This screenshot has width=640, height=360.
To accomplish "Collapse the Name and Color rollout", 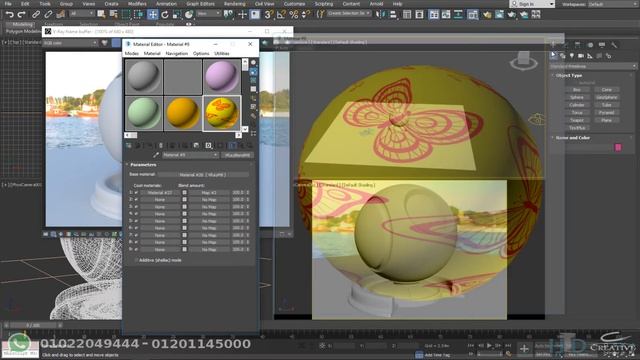I will [x=572, y=138].
